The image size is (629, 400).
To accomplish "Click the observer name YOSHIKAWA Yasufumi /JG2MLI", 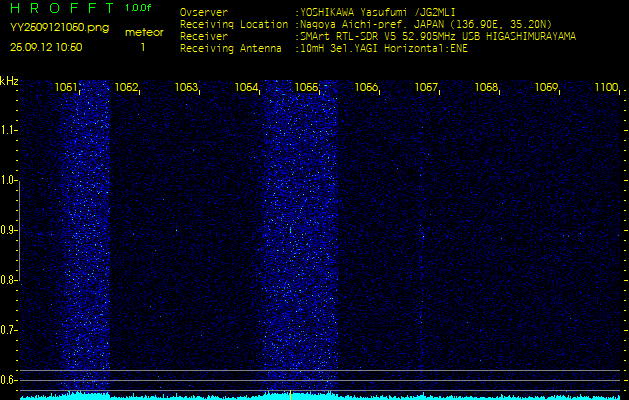I will 377,12.
